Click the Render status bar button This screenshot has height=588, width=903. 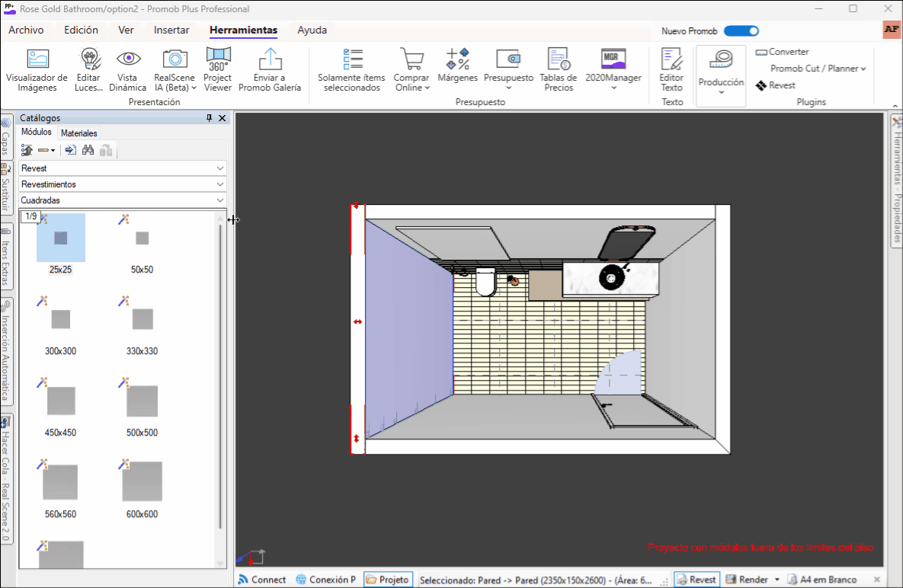tap(747, 580)
